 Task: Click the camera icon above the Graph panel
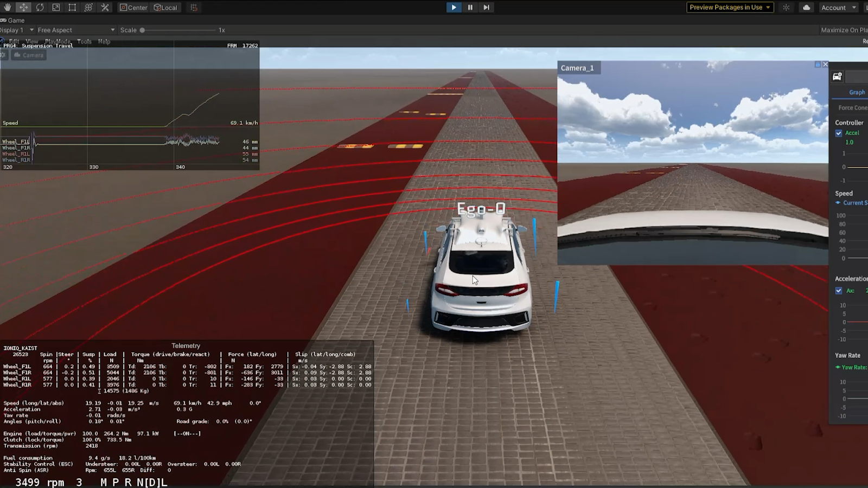pyautogui.click(x=836, y=76)
